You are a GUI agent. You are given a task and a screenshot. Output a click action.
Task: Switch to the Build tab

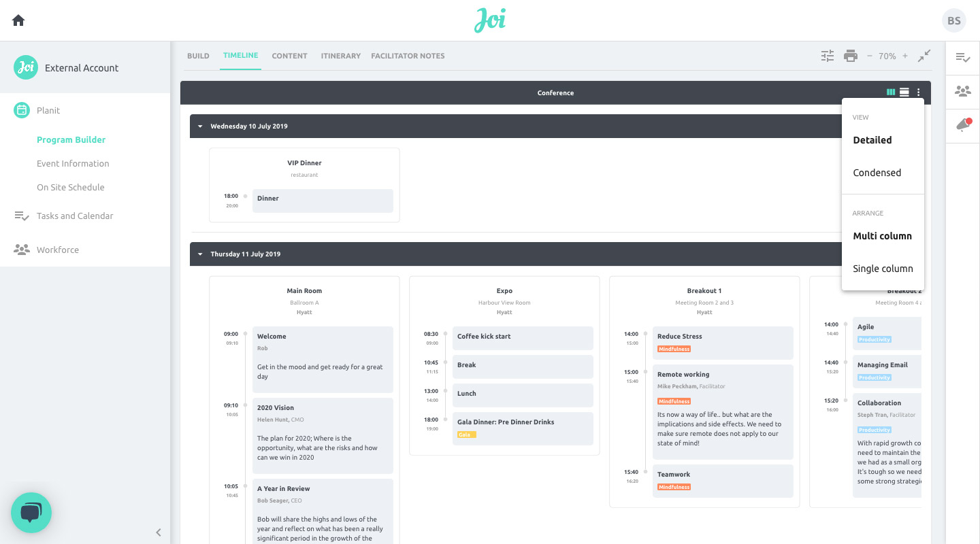pyautogui.click(x=198, y=56)
